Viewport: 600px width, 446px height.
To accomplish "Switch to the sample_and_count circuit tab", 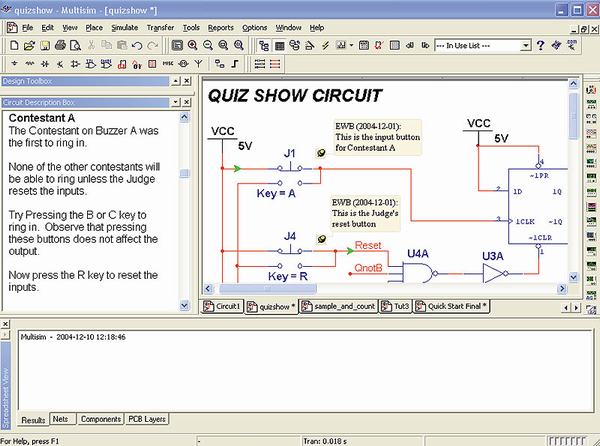I will [x=339, y=306].
